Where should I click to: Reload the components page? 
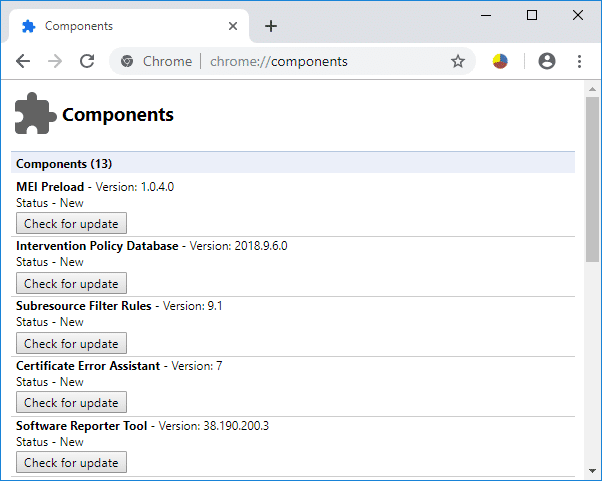click(87, 61)
